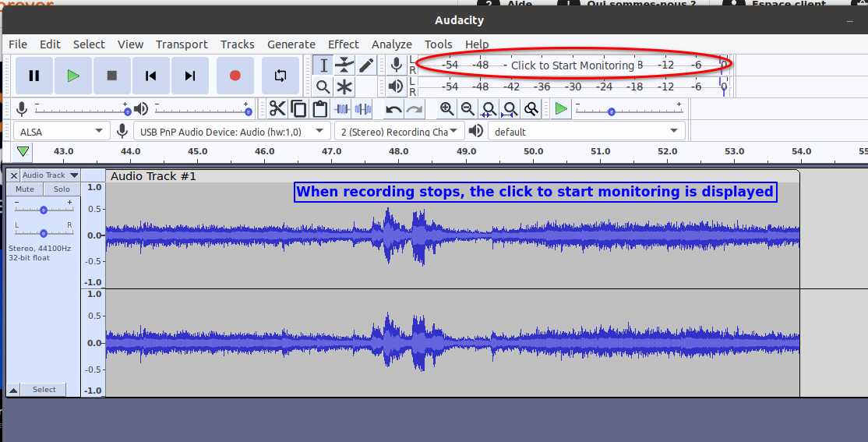Viewport: 868px width, 442px height.
Task: Open the Effect menu
Action: click(x=343, y=44)
